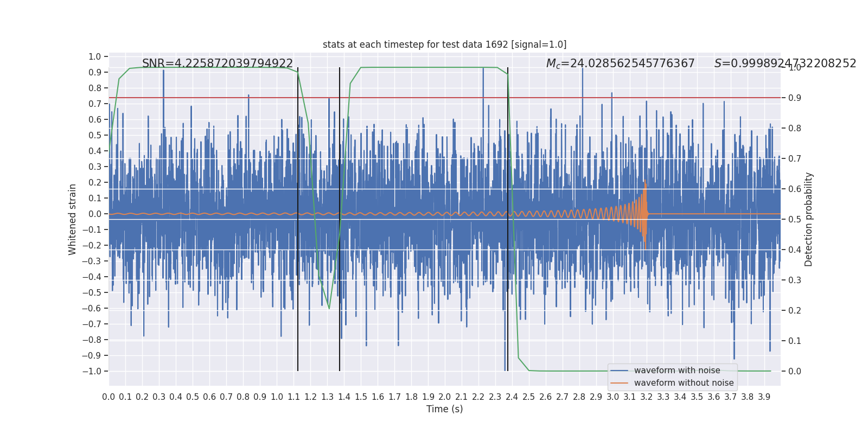Click the 0.8 tick on the Detection probability axis

point(794,128)
